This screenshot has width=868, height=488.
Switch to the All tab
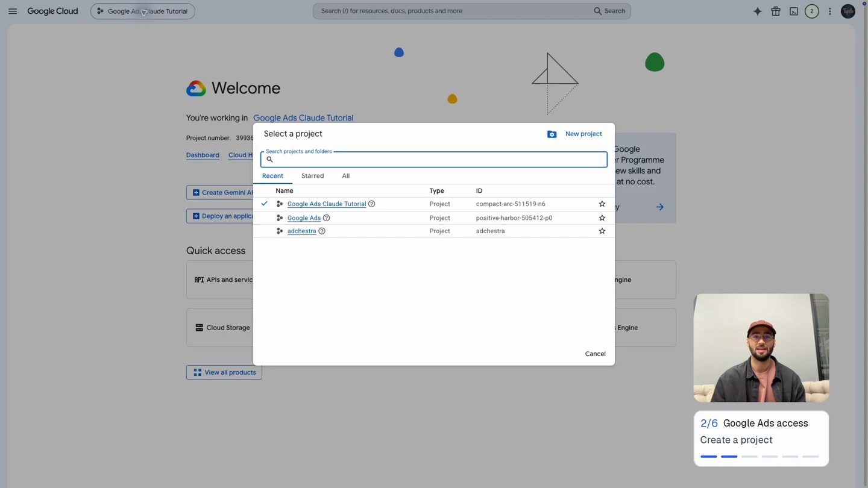[346, 176]
